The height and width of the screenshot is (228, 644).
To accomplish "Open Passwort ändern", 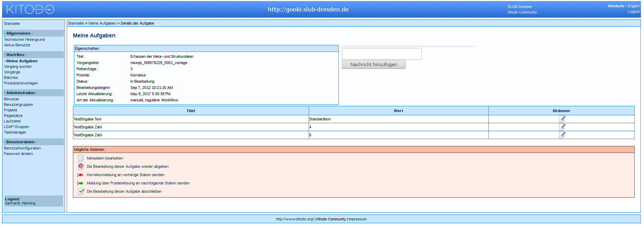I will 18,154.
